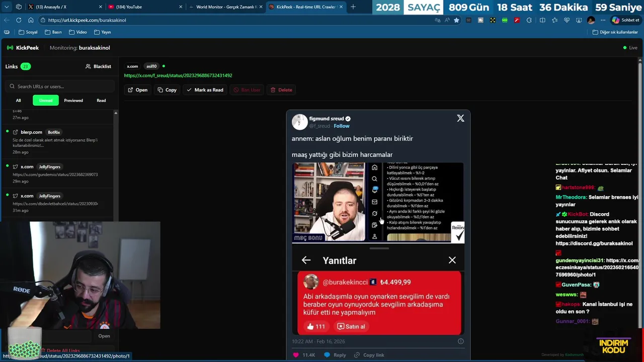644x362 pixels.
Task: Click the asil10 username tag
Action: point(151,66)
